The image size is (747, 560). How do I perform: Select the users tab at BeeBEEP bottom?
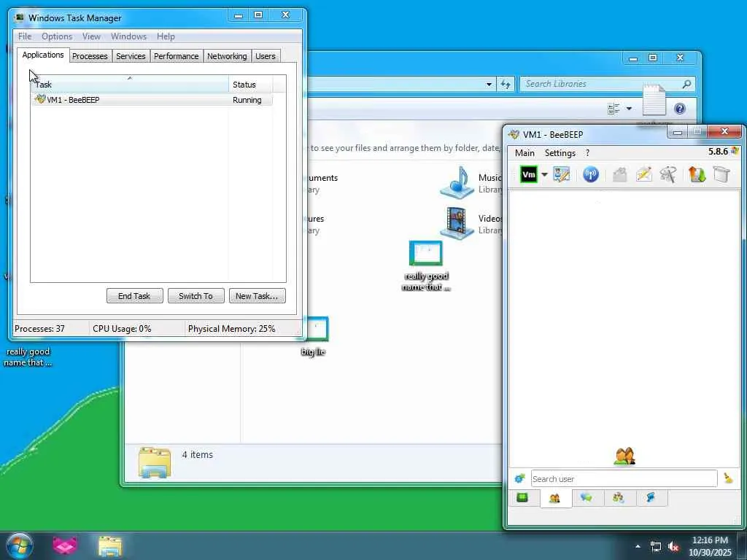pyautogui.click(x=555, y=499)
